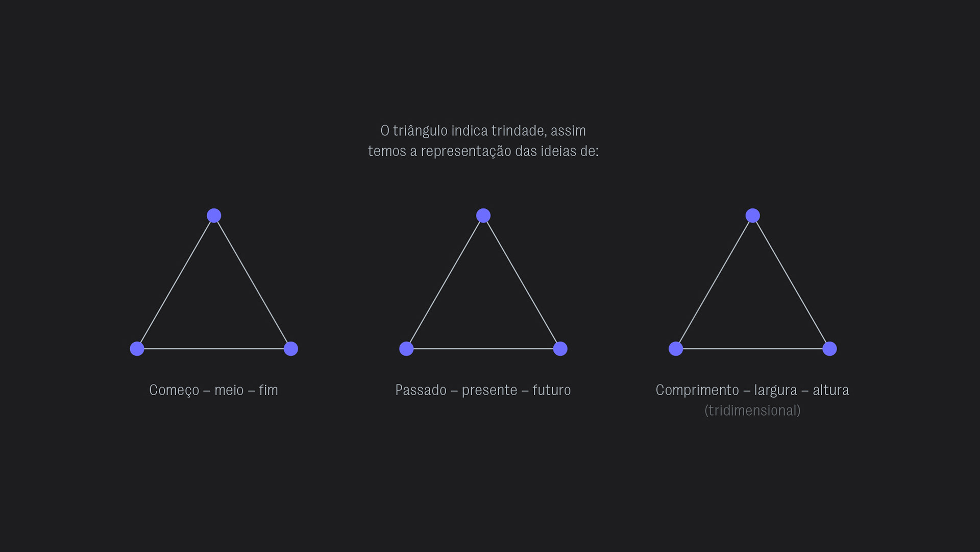Select the top dot of the middle triangle

483,215
